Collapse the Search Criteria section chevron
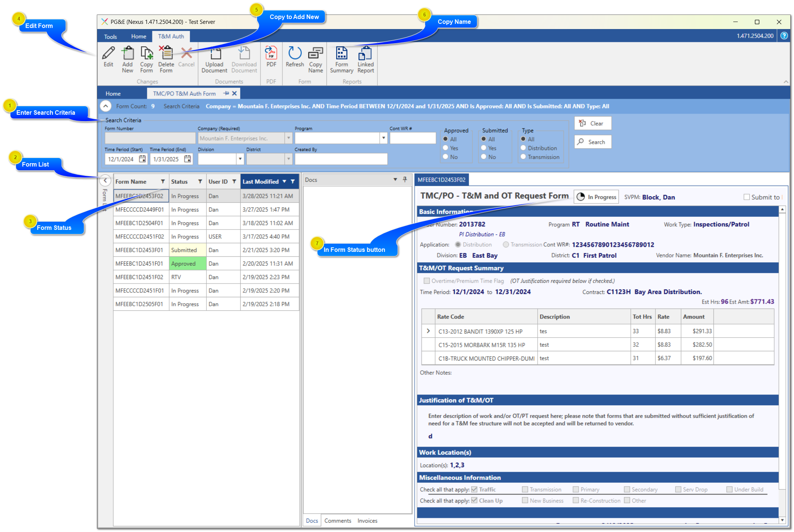Screen dimensions: 794x532 106,106
